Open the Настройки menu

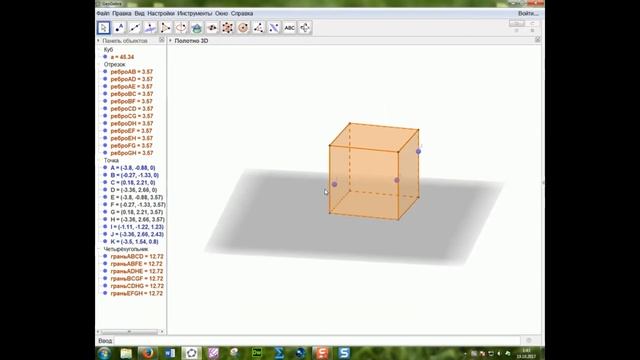(x=161, y=13)
